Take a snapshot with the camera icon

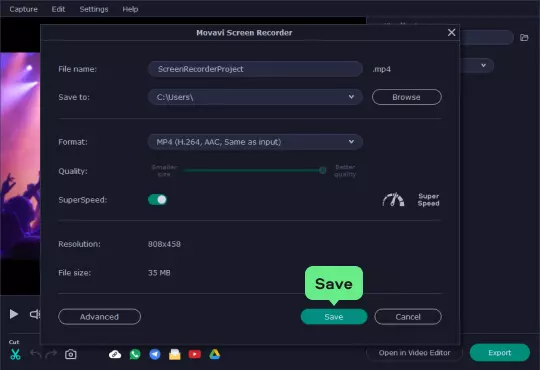[71, 354]
